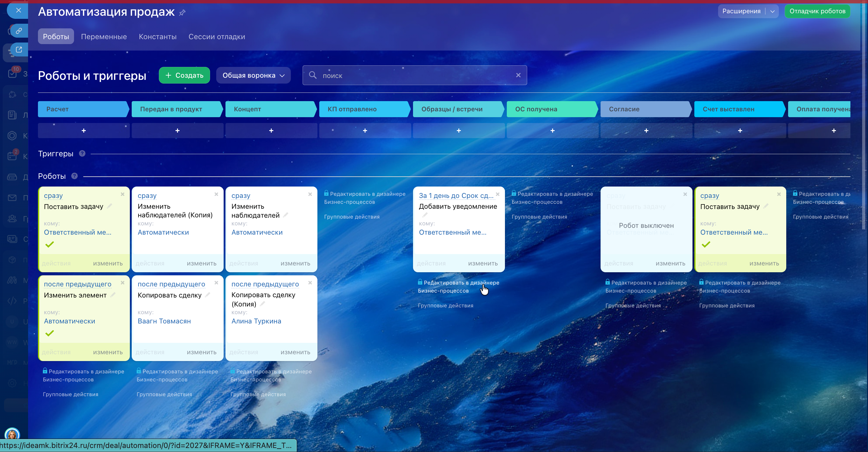The image size is (868, 452).
Task: Clear the search field with X icon
Action: click(518, 76)
